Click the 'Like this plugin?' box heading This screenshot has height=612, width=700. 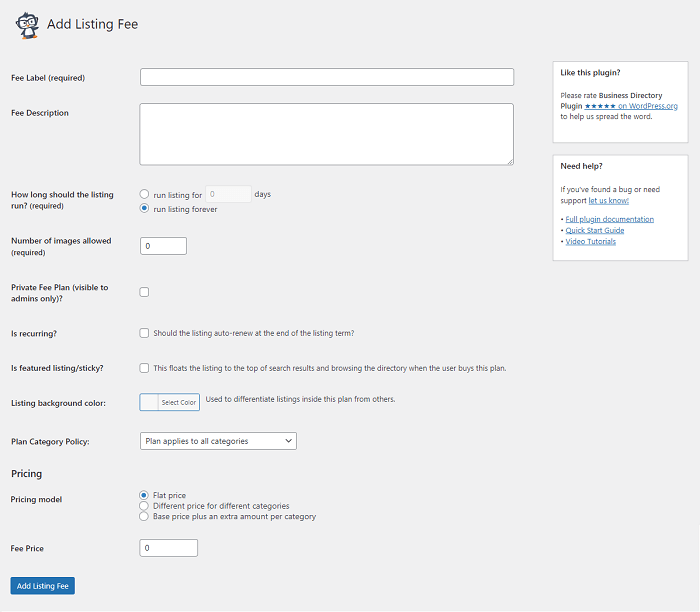point(590,73)
